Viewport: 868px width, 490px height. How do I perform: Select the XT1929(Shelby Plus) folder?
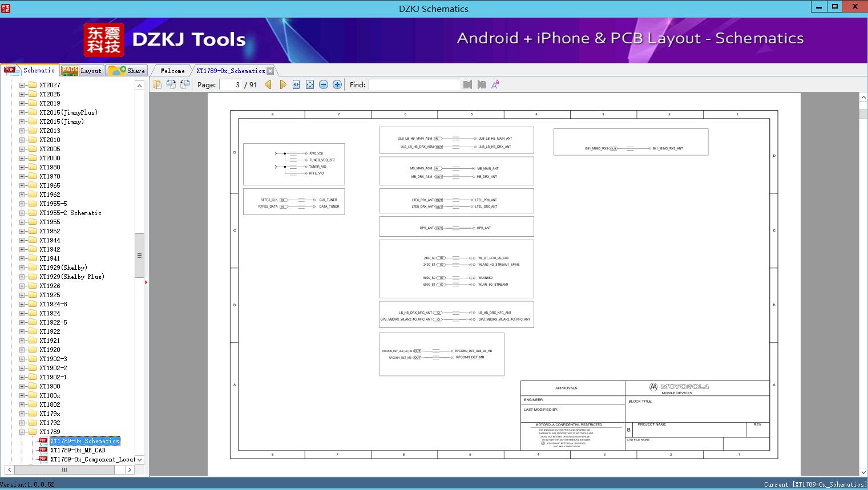tap(72, 277)
